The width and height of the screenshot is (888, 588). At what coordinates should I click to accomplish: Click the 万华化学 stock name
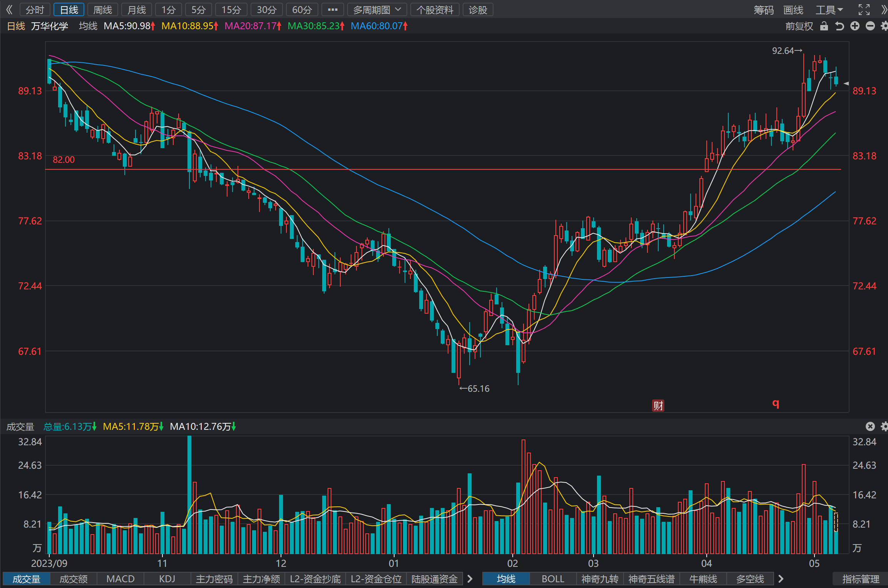tap(50, 26)
